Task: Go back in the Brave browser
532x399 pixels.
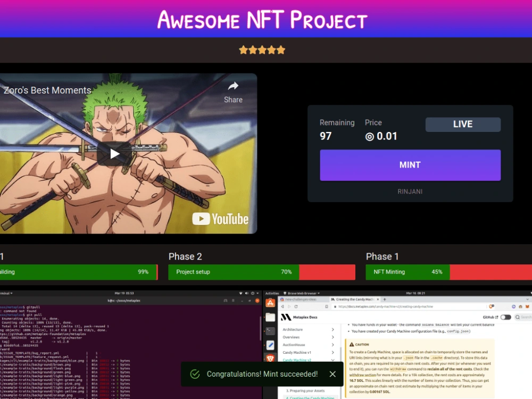Action: pyautogui.click(x=282, y=306)
